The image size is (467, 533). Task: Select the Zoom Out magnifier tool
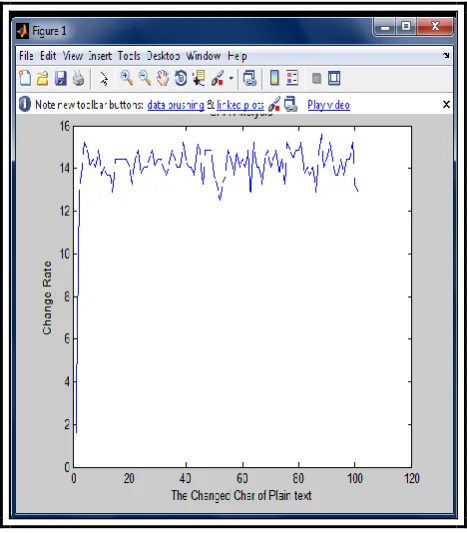tap(145, 78)
